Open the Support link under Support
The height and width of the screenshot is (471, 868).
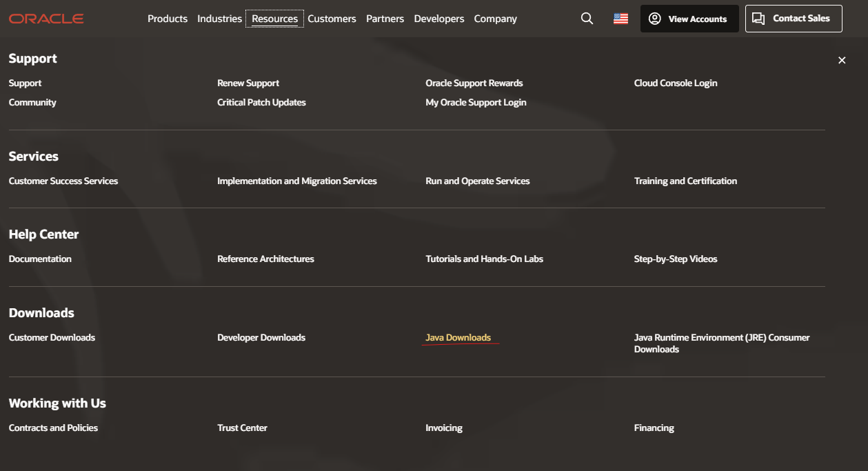(25, 83)
